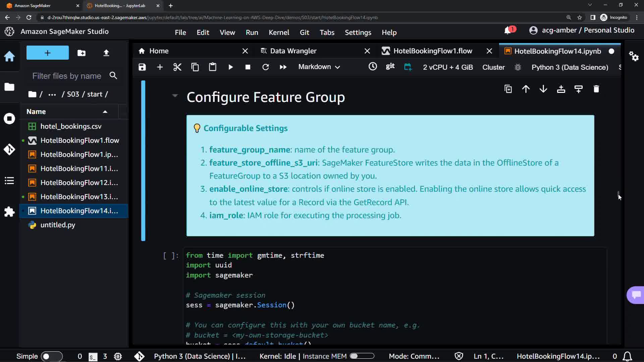Restart the kernel using the toolbar icon
This screenshot has width=644, height=362.
point(265,67)
